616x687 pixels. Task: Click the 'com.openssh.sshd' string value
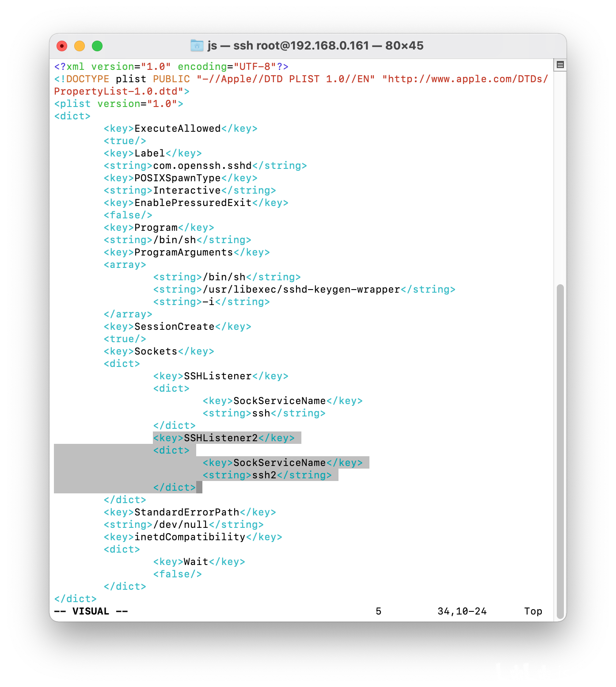tap(202, 166)
